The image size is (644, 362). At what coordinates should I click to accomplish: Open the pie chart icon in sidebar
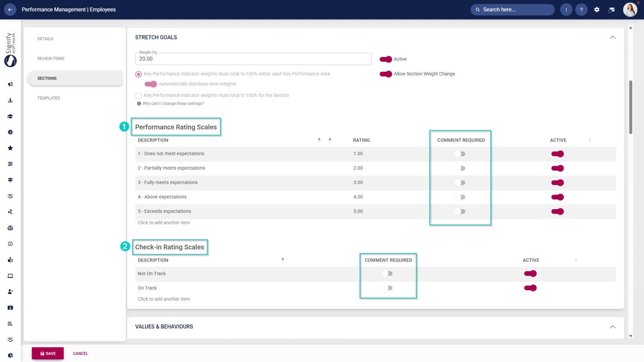pos(10,355)
